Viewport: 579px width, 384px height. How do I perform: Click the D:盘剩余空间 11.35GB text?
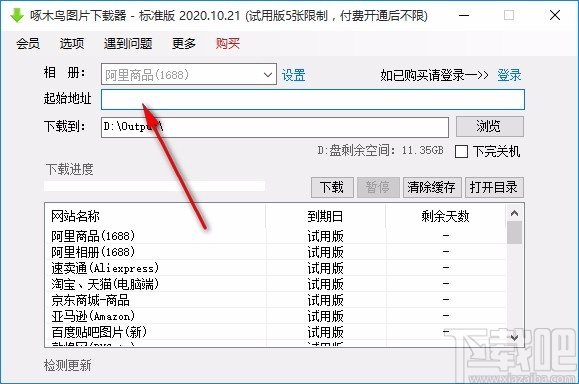click(380, 151)
